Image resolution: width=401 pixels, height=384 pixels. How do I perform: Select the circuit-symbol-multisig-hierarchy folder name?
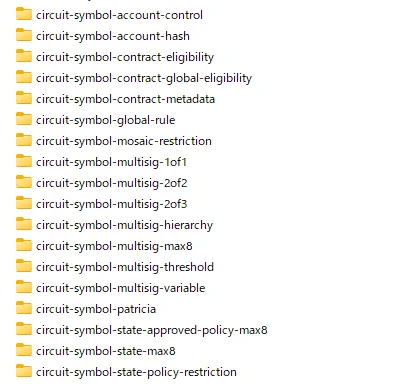tap(124, 225)
